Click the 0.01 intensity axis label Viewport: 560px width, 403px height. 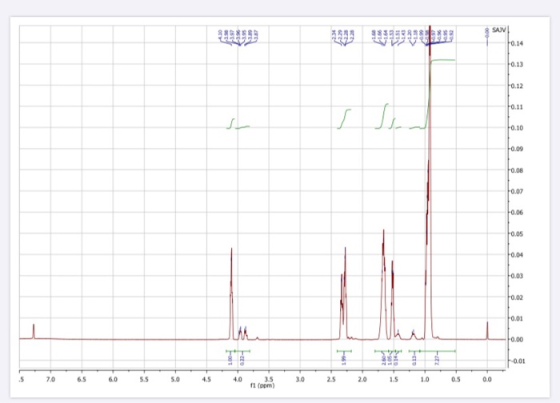click(x=517, y=318)
